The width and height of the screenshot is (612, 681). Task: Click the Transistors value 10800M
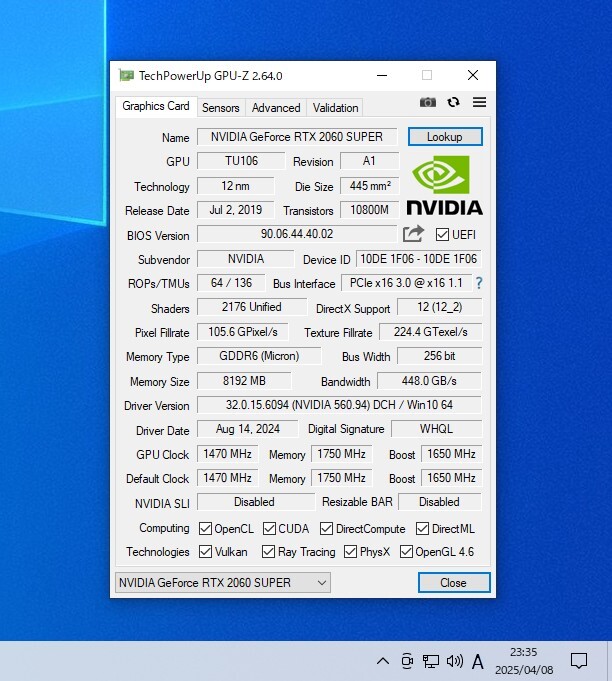pyautogui.click(x=370, y=210)
